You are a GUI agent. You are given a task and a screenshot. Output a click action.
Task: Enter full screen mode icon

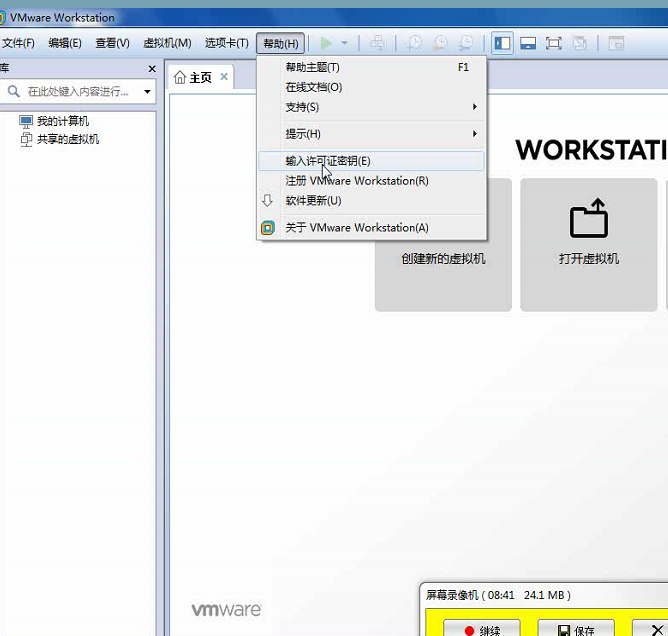553,43
